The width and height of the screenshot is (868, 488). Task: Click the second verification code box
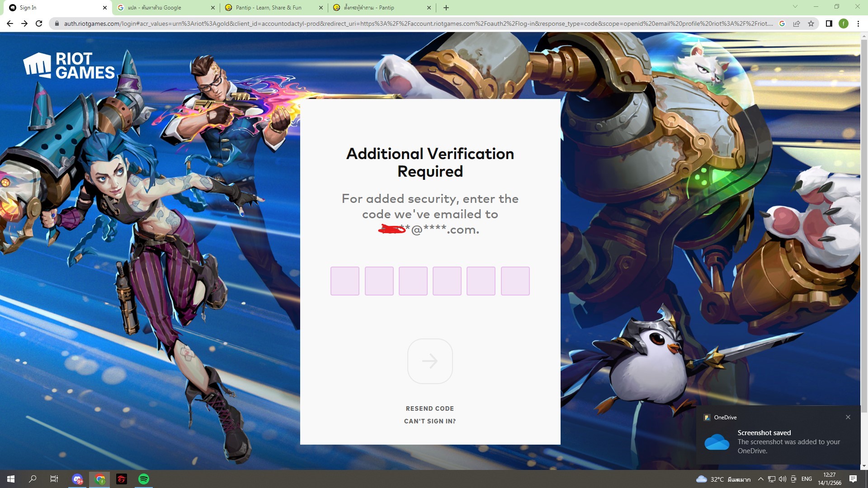click(379, 281)
